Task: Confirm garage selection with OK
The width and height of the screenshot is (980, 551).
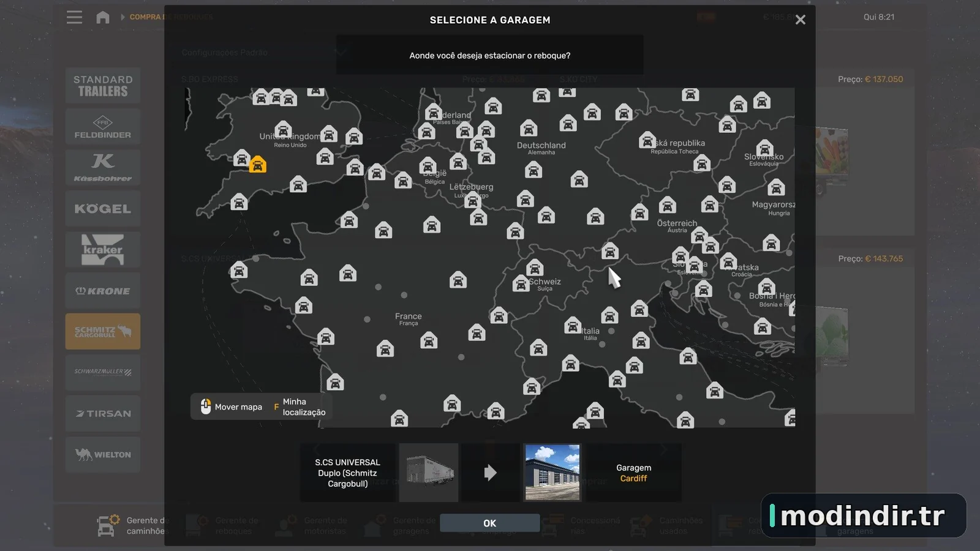Action: click(490, 523)
